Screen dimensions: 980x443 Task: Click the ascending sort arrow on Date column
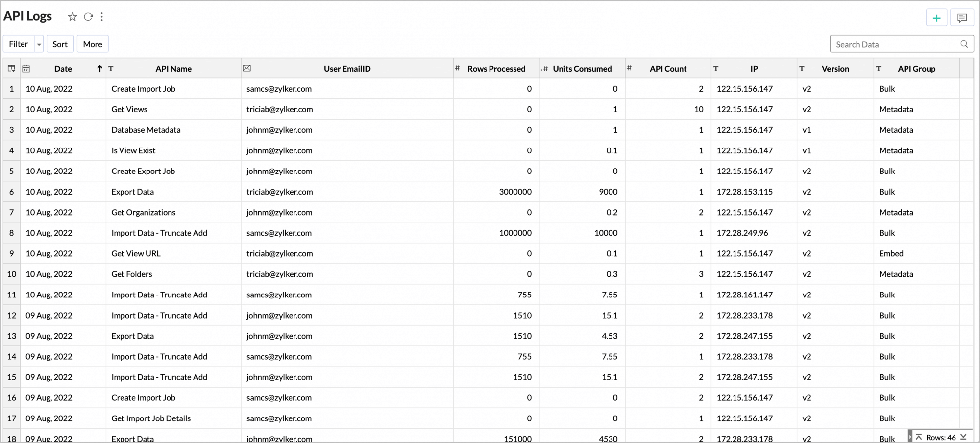click(x=99, y=69)
